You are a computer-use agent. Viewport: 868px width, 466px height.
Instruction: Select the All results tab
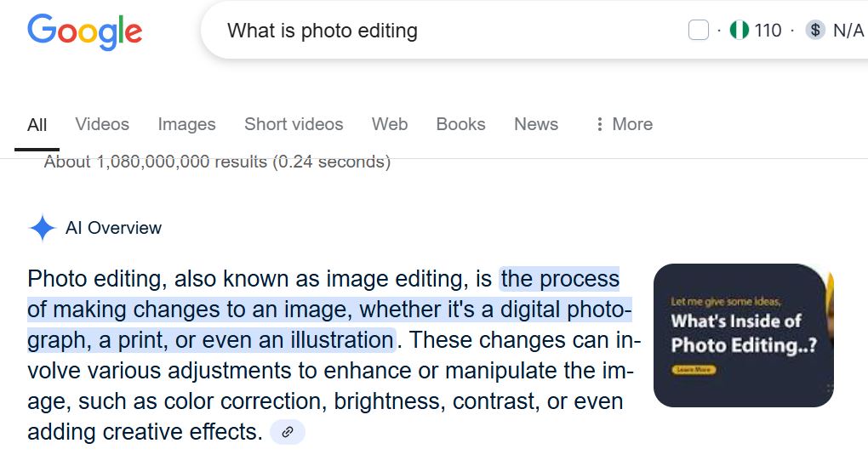[x=37, y=124]
